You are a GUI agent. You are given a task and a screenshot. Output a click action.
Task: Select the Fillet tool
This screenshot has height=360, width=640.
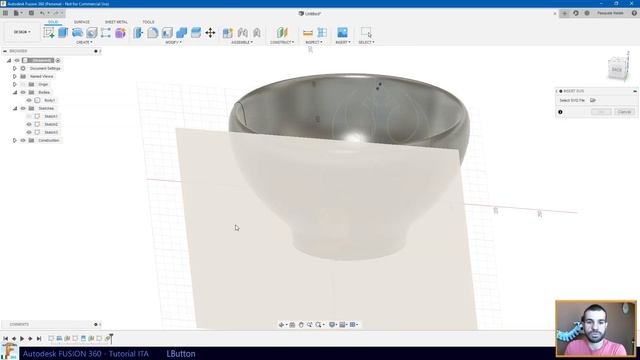(x=153, y=33)
